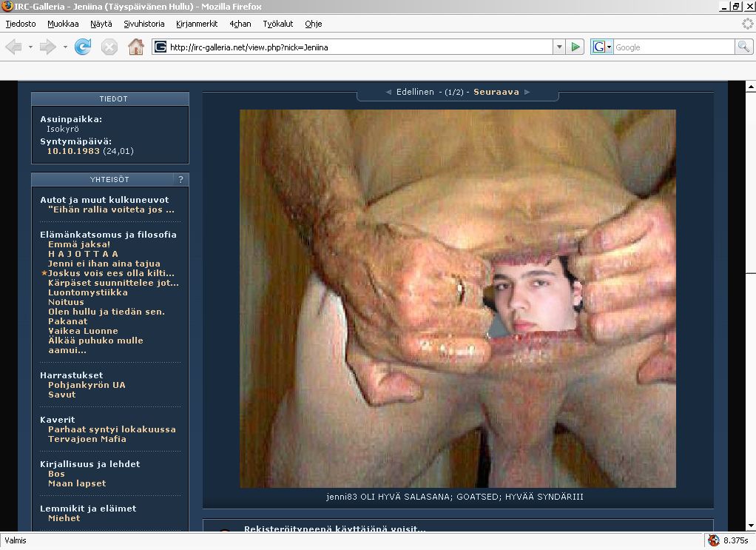Screen dimensions: 756x550
Task: Click the question mark icon in Yhteisöt header
Action: coord(180,179)
